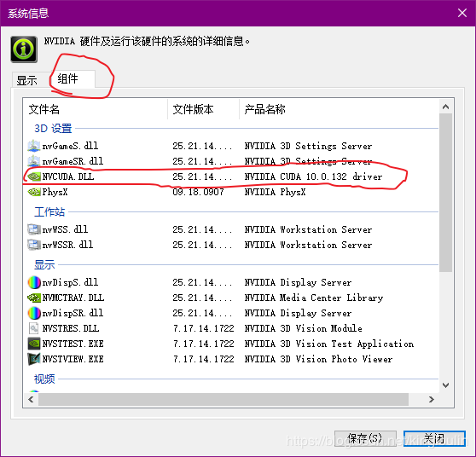The height and width of the screenshot is (457, 476).
Task: Click 'NVIDIA 3D Vision Photo Viewer' text
Action: tap(318, 359)
